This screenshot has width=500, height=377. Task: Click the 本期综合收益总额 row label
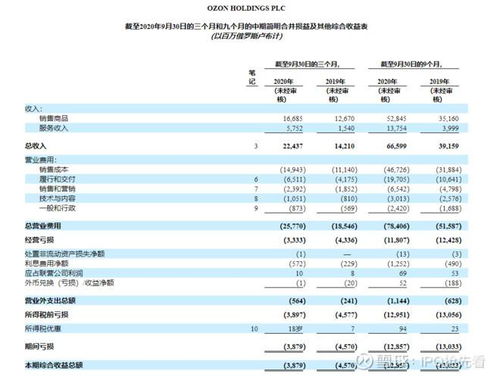point(54,365)
